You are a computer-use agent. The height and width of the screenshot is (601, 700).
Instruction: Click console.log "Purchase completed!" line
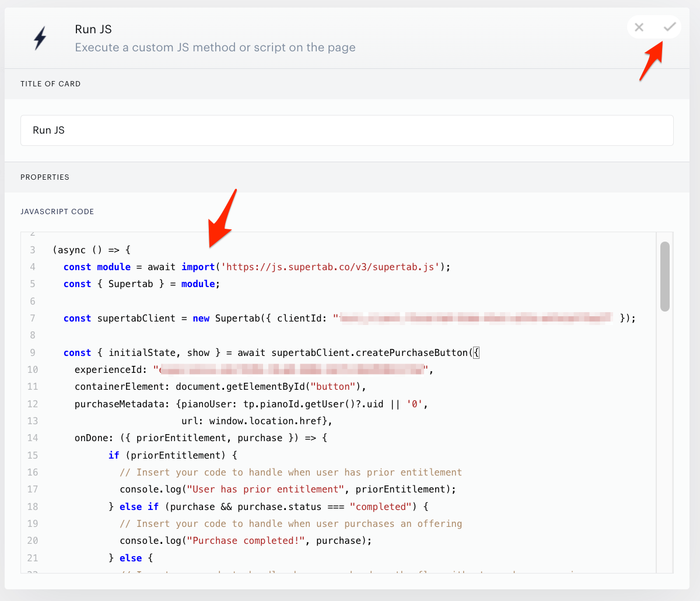point(246,540)
